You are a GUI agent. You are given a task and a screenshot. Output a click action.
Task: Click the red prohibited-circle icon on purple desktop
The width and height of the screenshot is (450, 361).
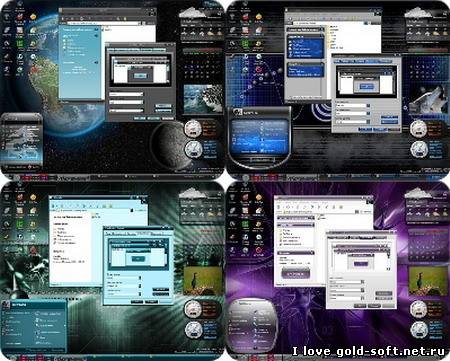[x=259, y=250]
